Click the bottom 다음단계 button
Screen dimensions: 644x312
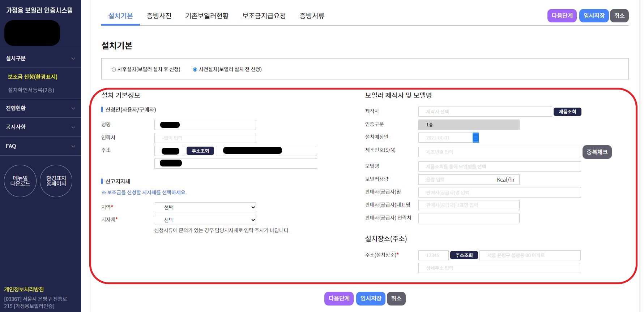pos(339,299)
